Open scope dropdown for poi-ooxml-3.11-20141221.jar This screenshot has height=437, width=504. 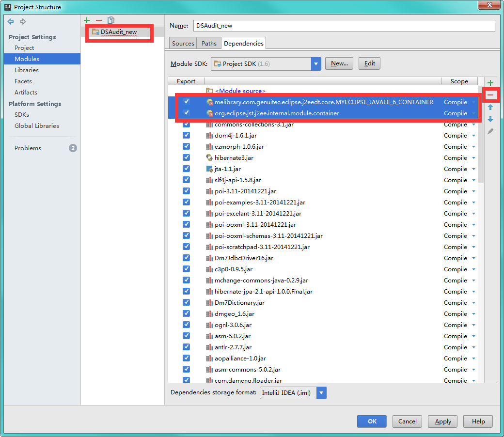(474, 225)
